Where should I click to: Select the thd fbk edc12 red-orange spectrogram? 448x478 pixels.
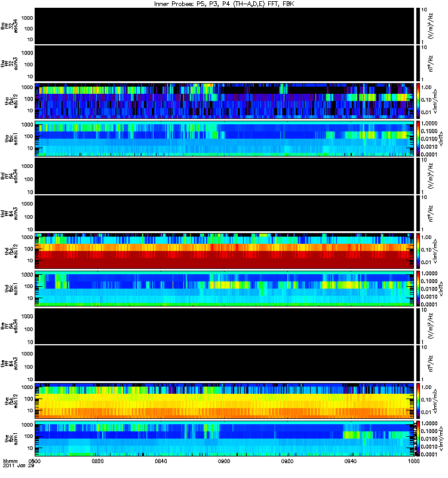tap(224, 251)
